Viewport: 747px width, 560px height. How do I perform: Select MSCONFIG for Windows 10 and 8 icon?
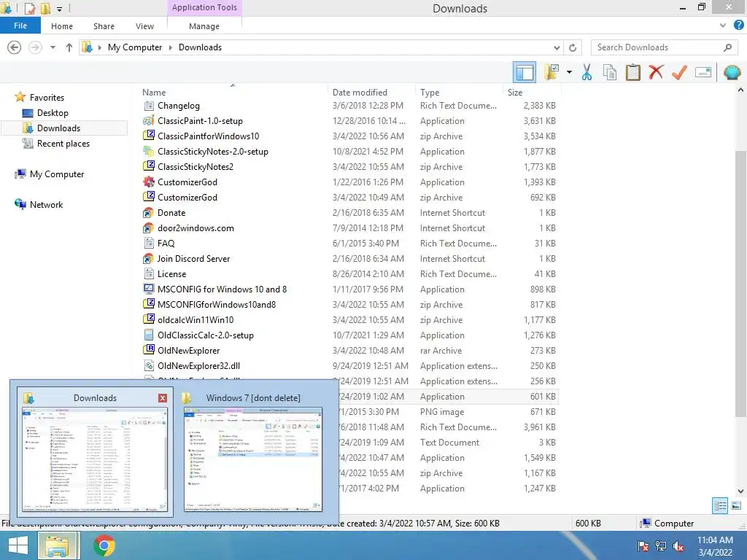click(x=149, y=289)
